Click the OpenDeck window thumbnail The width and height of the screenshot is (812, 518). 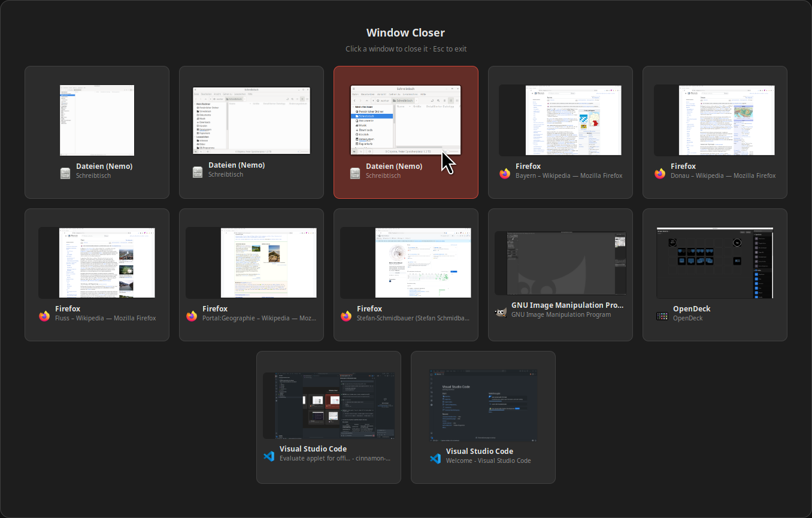(714, 263)
